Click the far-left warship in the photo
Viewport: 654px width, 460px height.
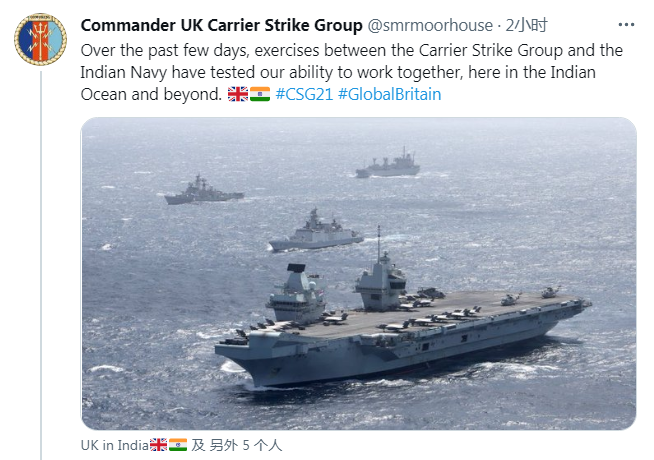(x=203, y=194)
